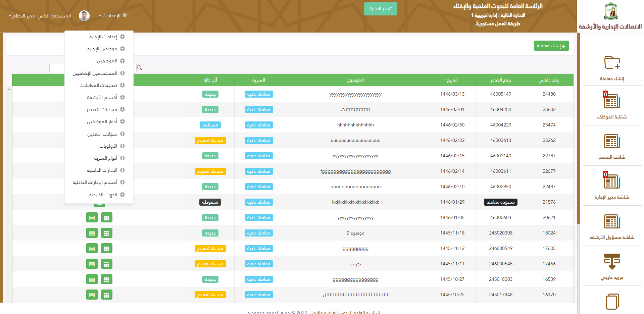Select مسارات التصدير menu entry
The width and height of the screenshot is (644, 314).
point(102,109)
